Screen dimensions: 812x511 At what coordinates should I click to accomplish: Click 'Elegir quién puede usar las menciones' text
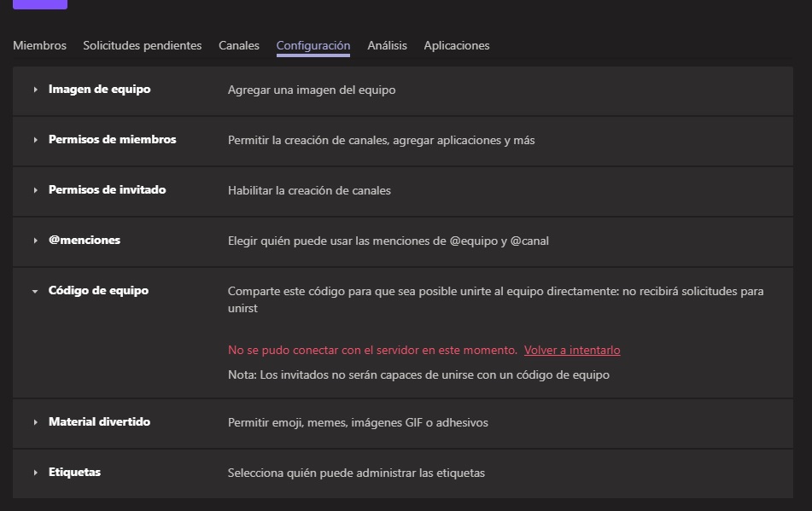[x=388, y=241]
